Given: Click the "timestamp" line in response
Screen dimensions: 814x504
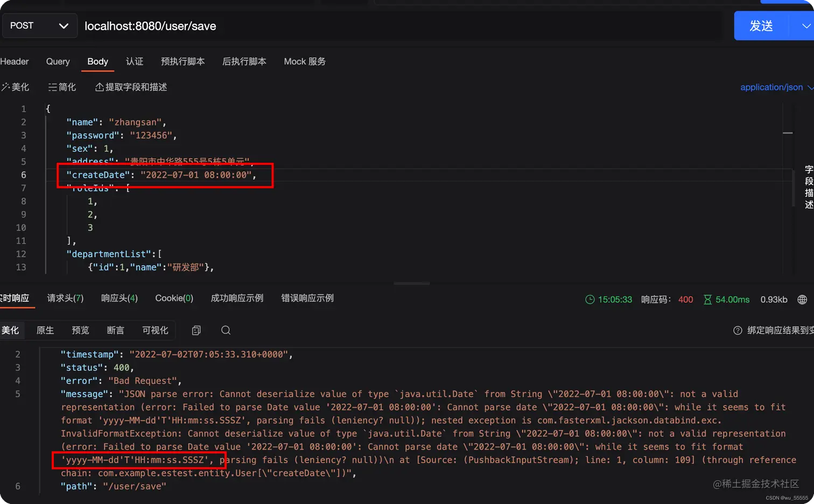Looking at the screenshot, I should 177,354.
